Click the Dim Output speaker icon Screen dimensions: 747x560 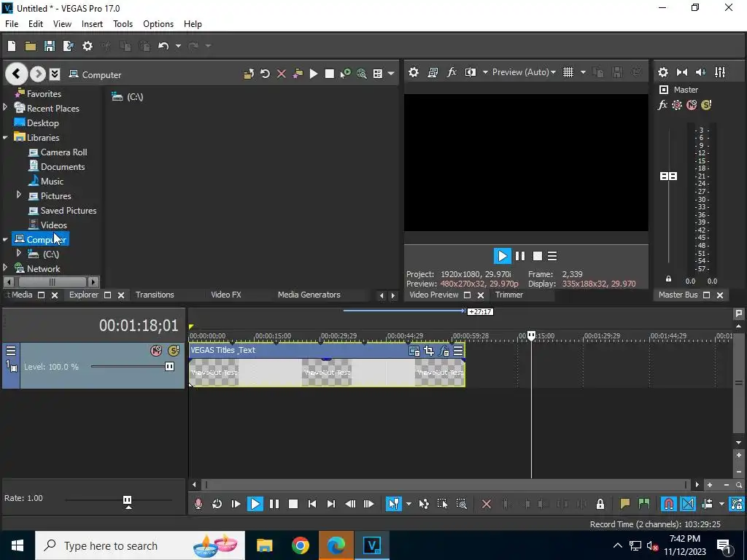[x=701, y=72]
